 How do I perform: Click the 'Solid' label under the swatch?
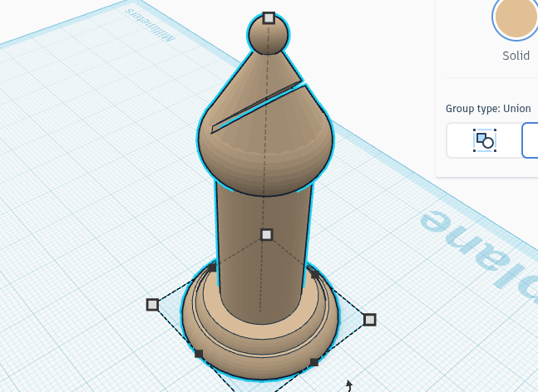516,56
